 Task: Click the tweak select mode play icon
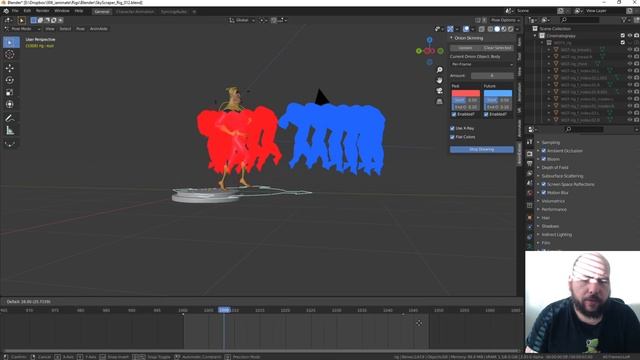pos(22,20)
